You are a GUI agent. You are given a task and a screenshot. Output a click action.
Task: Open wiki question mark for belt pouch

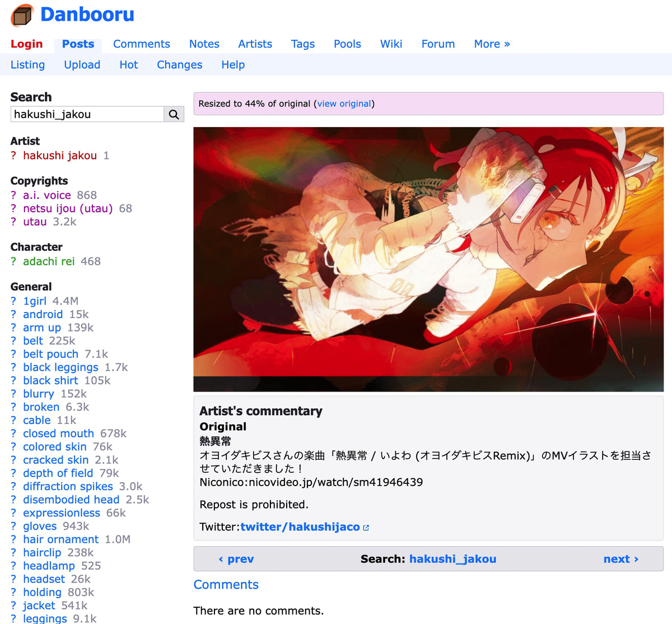[x=13, y=354]
